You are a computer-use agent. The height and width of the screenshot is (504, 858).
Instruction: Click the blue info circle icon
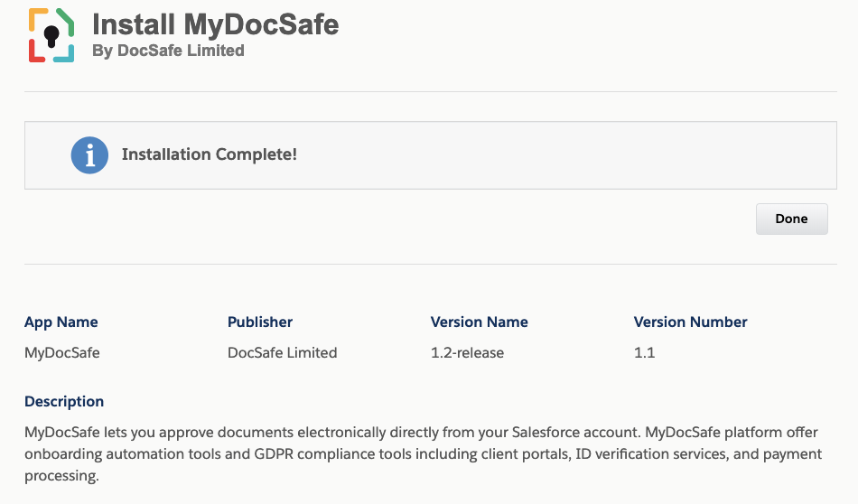click(89, 154)
